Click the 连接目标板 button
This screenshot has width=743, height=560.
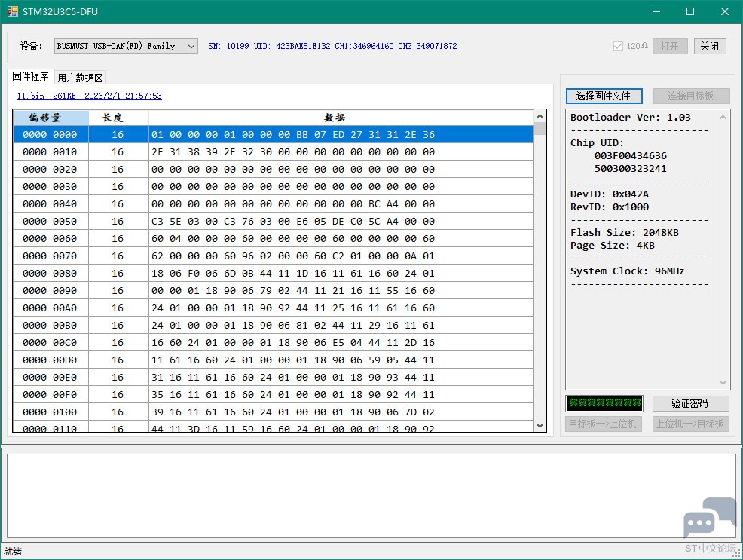pos(691,96)
